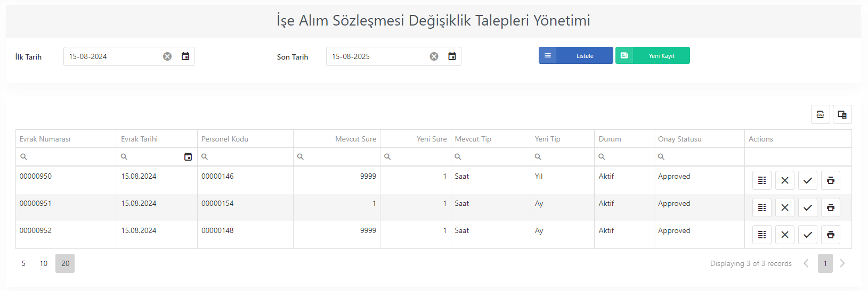Print record 00000950
This screenshot has height=291, width=868.
pyautogui.click(x=831, y=180)
